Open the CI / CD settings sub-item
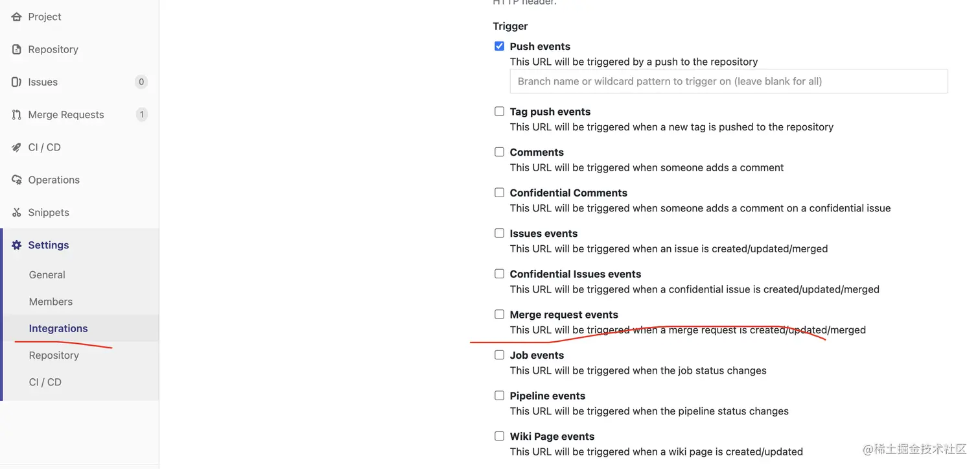Viewport: 980px width, 469px height. click(45, 382)
